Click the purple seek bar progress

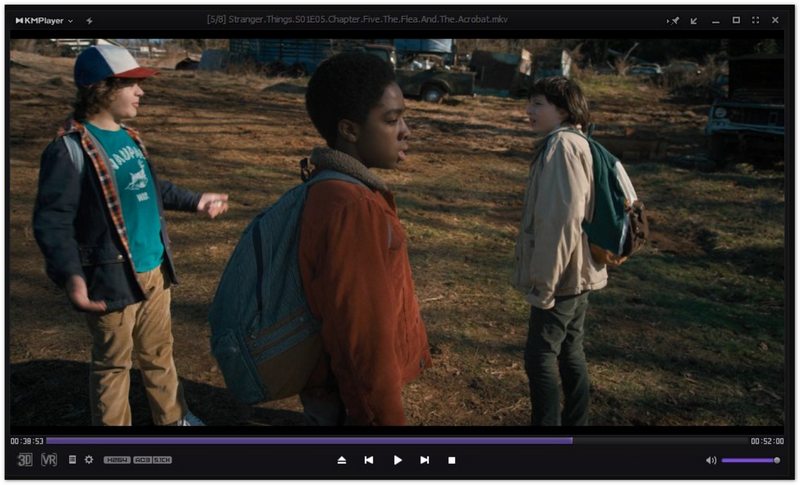click(x=309, y=441)
